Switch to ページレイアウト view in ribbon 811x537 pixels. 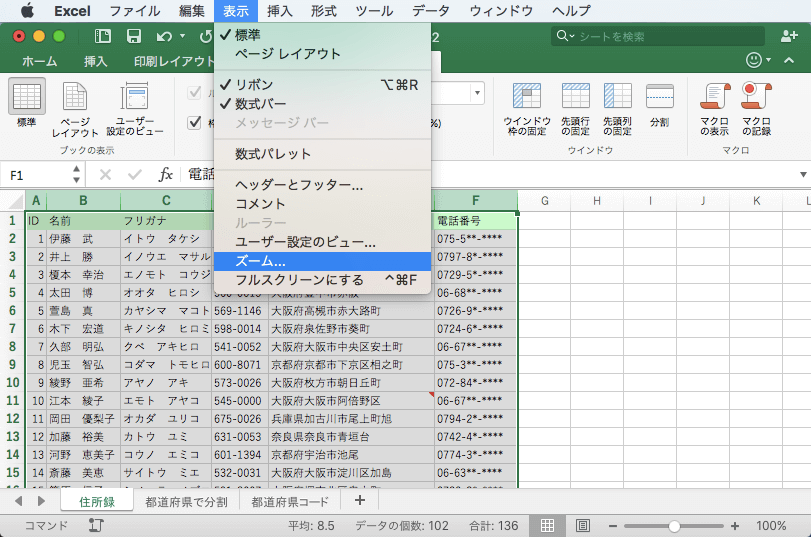(75, 96)
